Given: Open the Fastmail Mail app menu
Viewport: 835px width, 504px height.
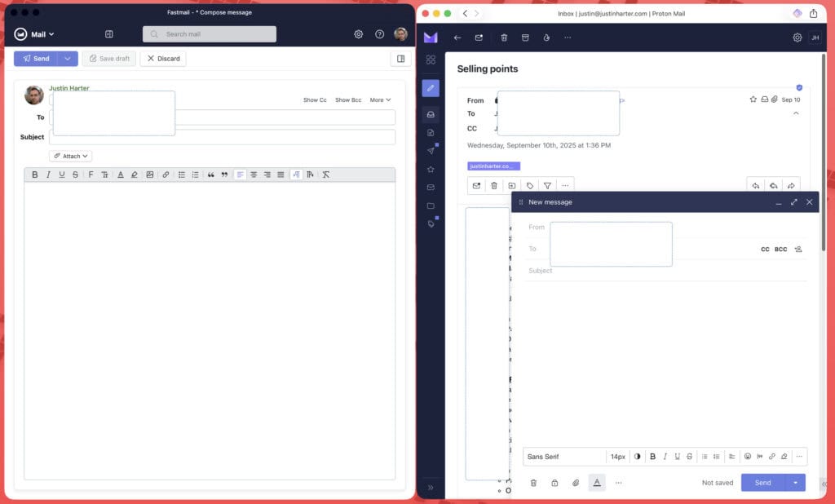Looking at the screenshot, I should coord(33,34).
